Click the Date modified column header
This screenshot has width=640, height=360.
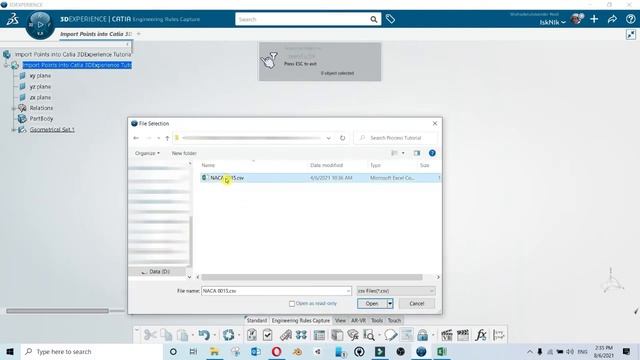[327, 165]
